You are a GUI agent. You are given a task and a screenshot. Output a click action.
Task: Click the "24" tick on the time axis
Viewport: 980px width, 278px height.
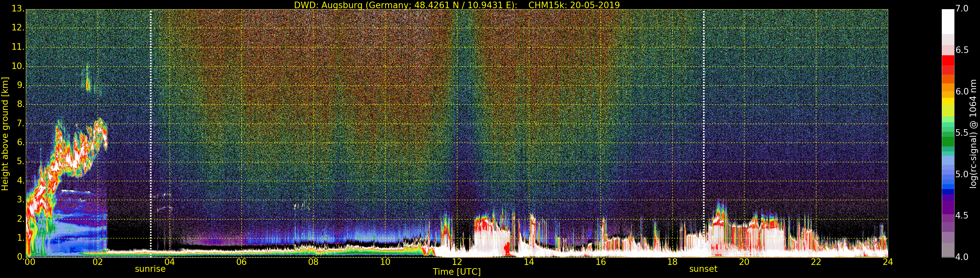[x=888, y=262]
